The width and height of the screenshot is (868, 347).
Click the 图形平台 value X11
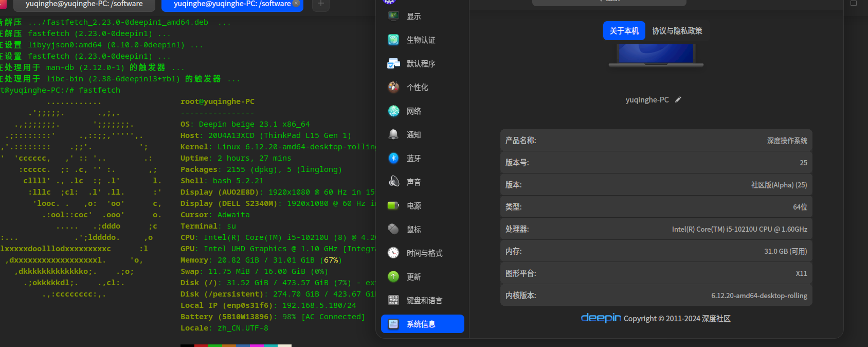point(802,273)
